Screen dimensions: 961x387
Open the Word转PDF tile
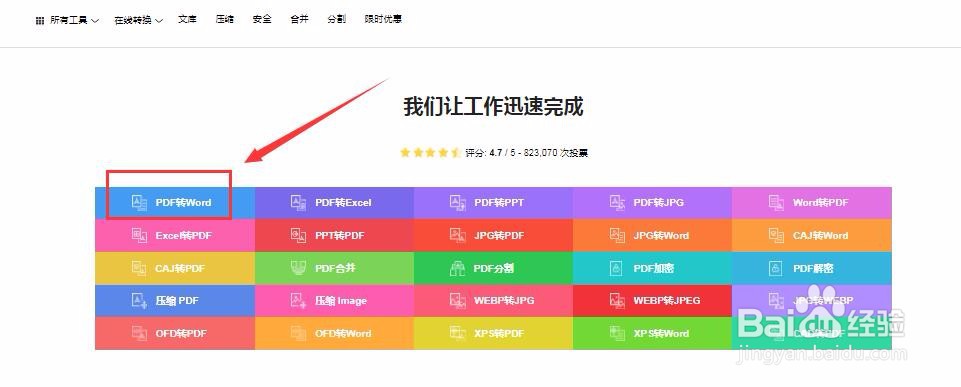click(812, 202)
